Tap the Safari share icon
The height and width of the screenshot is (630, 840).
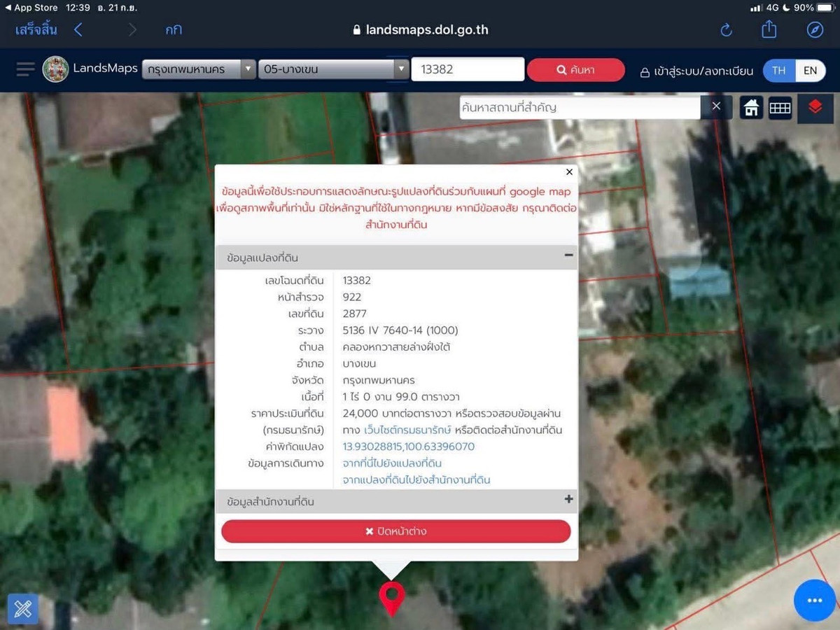click(x=769, y=29)
